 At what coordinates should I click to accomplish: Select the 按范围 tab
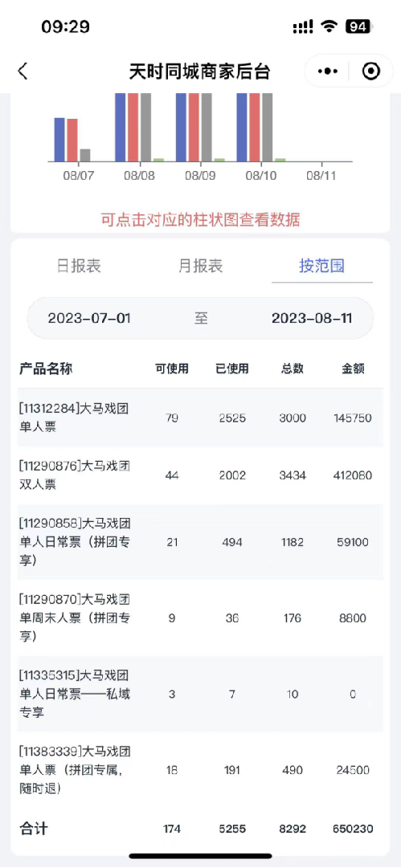coord(321,266)
